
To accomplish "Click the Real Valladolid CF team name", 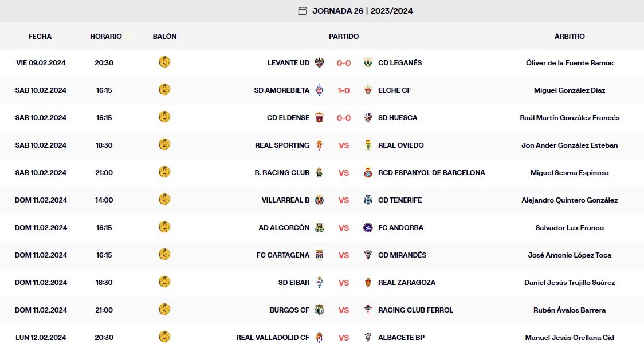I will tap(273, 338).
